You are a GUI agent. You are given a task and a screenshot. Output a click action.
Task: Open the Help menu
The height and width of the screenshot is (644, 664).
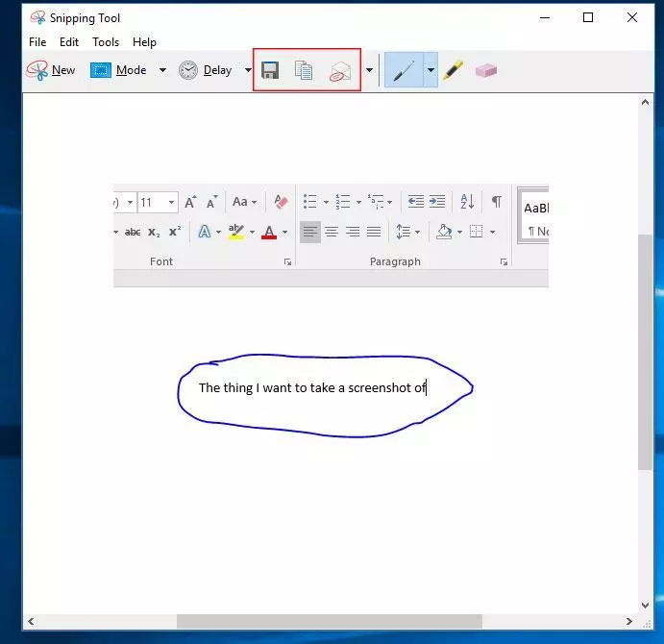click(x=144, y=42)
